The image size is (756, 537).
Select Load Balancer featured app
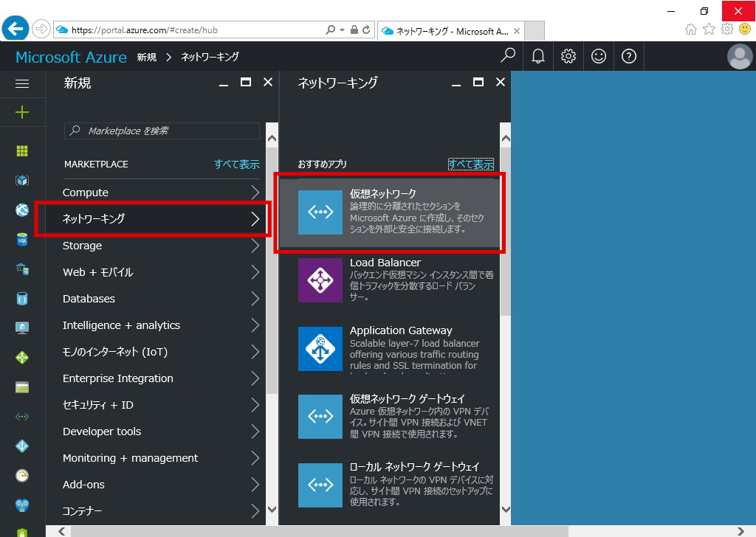pyautogui.click(x=396, y=280)
